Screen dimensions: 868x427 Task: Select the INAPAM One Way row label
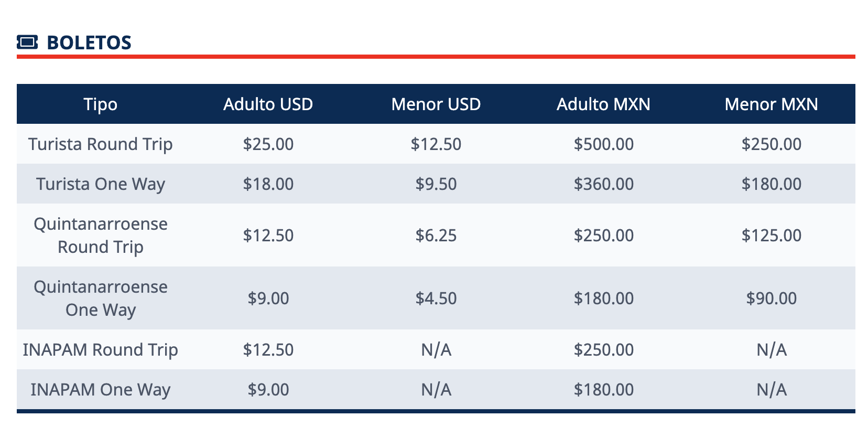tap(101, 390)
